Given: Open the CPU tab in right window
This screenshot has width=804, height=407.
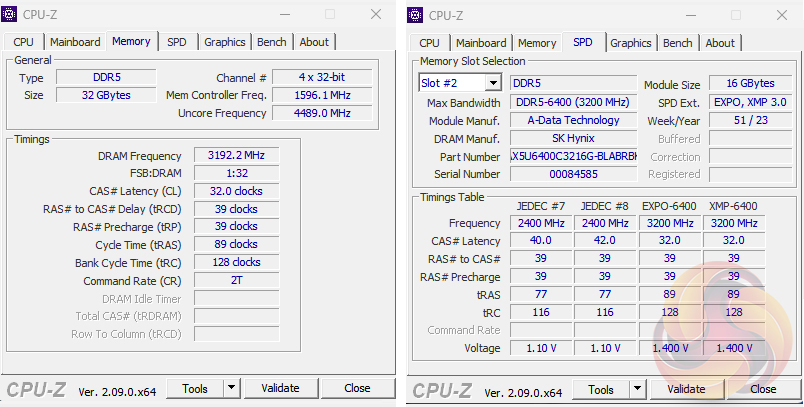Looking at the screenshot, I should [x=430, y=43].
